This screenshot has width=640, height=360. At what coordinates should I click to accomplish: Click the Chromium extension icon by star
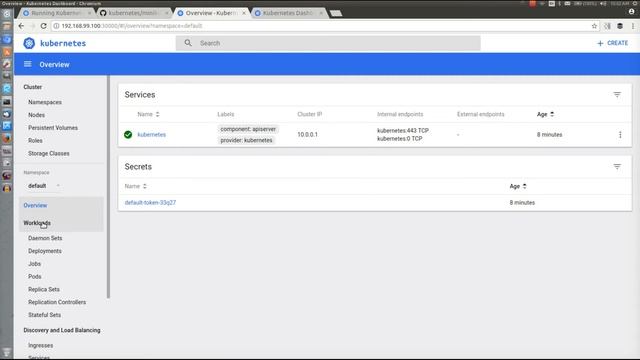pos(607,26)
